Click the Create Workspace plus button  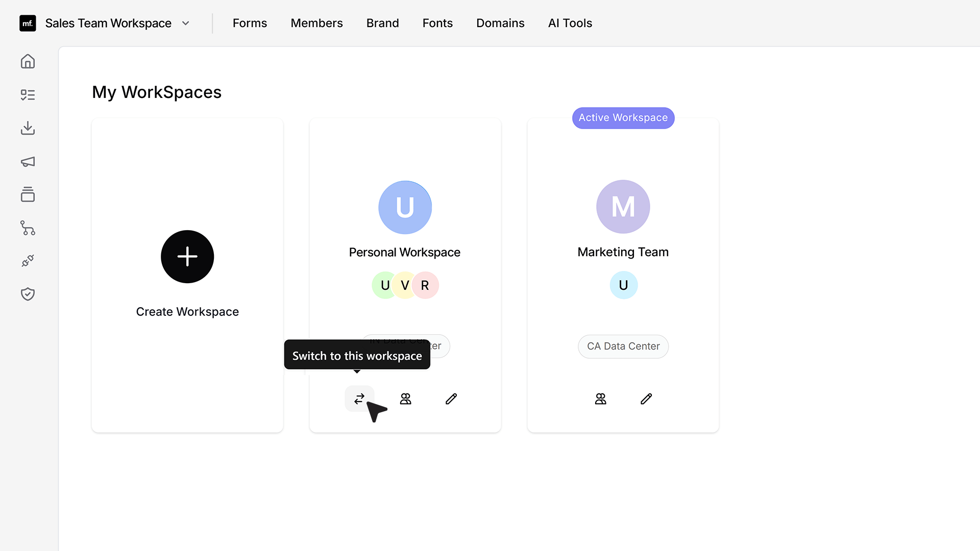187,257
